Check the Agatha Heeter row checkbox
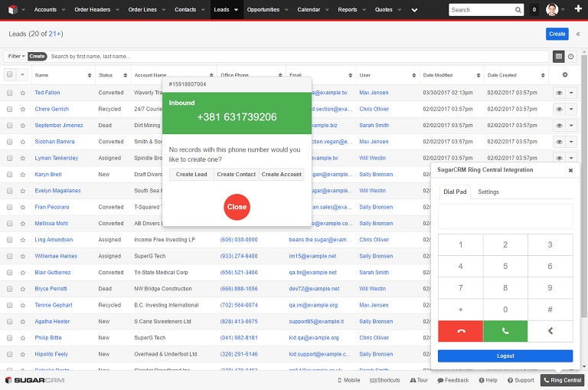This screenshot has width=588, height=390. [10, 322]
